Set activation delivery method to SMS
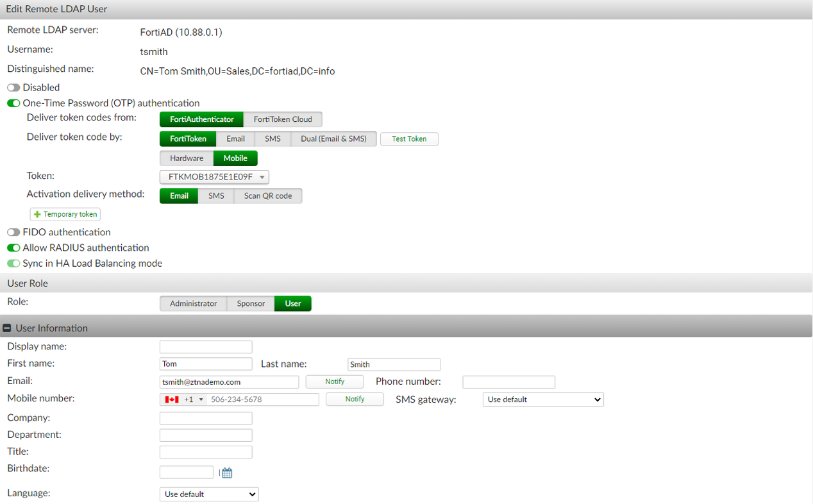The width and height of the screenshot is (813, 504). pyautogui.click(x=216, y=196)
